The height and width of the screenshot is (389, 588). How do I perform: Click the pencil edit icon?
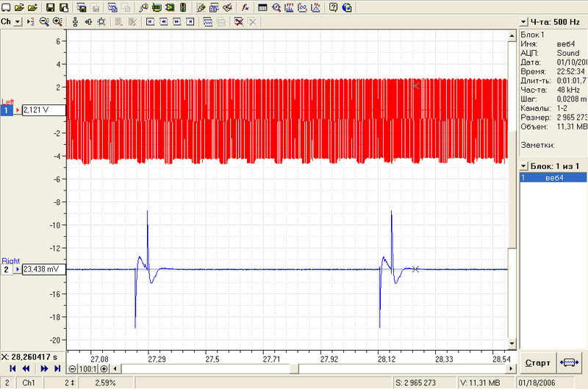click(x=201, y=7)
